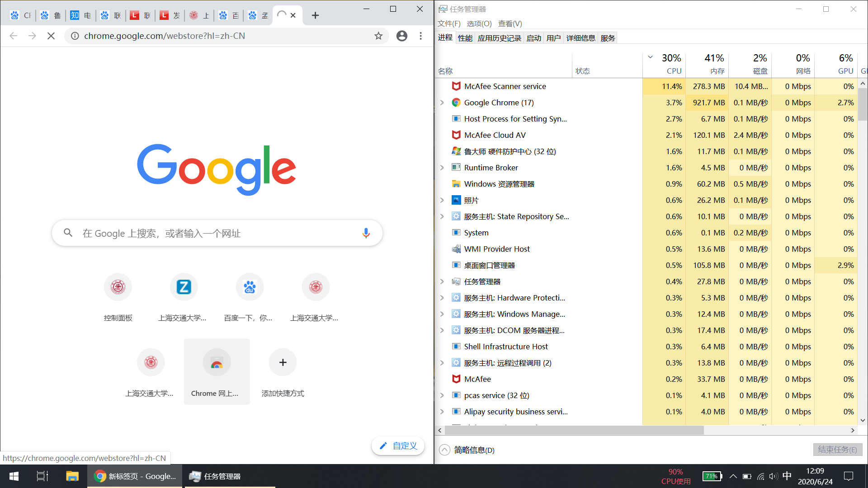The image size is (868, 488).
Task: Select the System process row
Action: (646, 233)
